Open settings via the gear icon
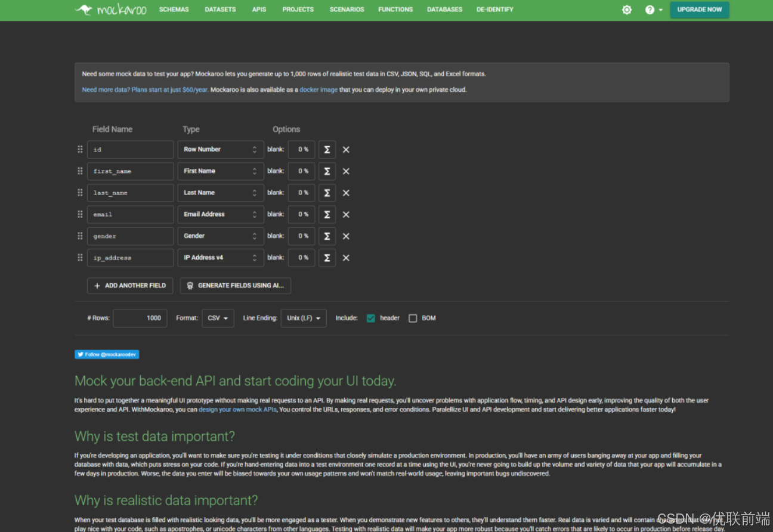Screen dimensions: 773x532 [x=626, y=10]
